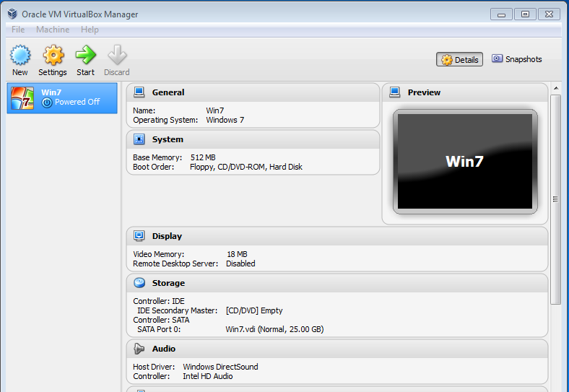Click the Display section screen icon
569x392 pixels.
tap(139, 236)
